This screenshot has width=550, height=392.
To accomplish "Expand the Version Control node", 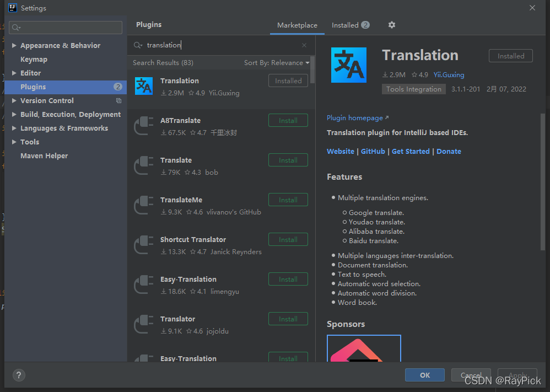I will 14,101.
